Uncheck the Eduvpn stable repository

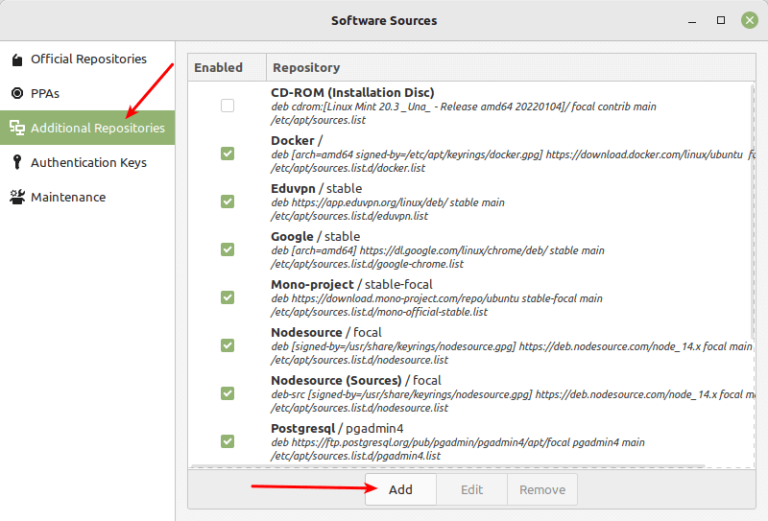[228, 201]
